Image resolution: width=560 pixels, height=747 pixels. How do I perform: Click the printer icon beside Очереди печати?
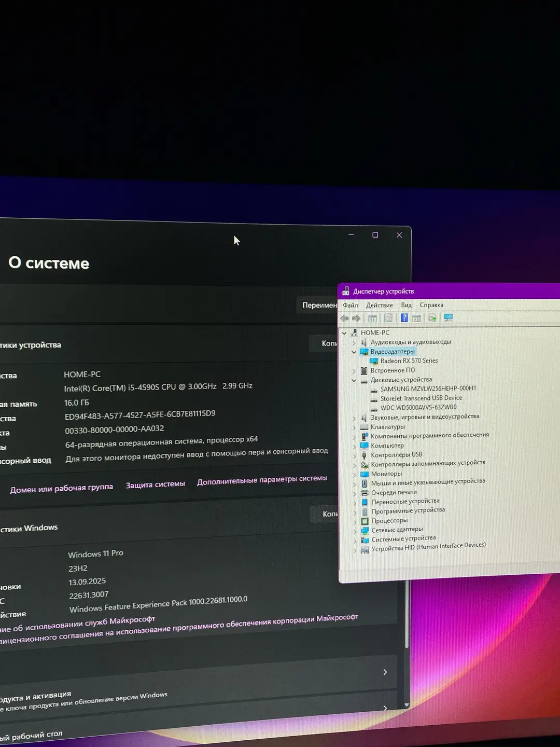[x=365, y=492]
